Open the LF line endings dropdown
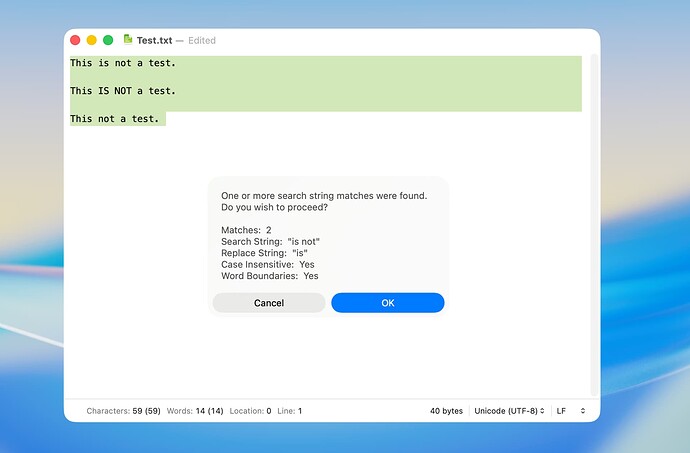This screenshot has width=690, height=453. (571, 411)
